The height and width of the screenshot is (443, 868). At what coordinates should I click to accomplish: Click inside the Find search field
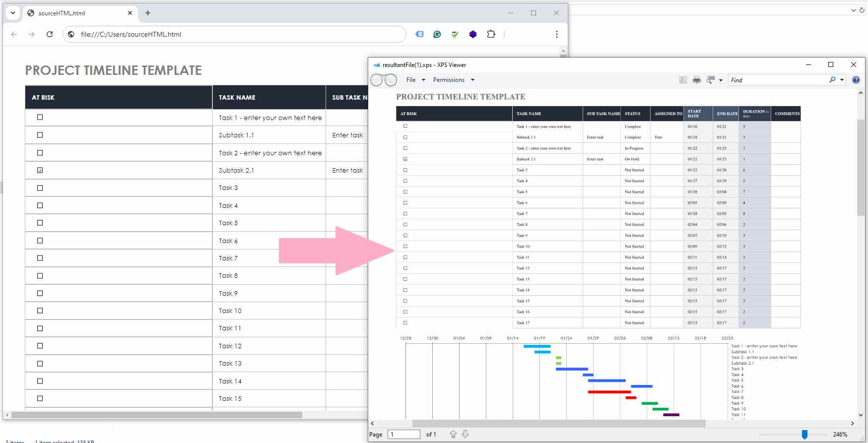click(x=777, y=80)
